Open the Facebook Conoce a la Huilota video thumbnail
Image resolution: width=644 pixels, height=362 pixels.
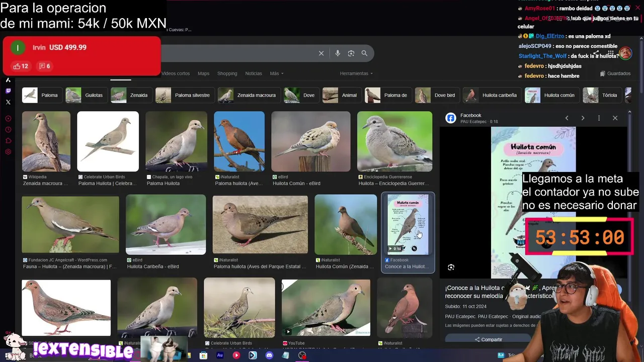tap(408, 224)
